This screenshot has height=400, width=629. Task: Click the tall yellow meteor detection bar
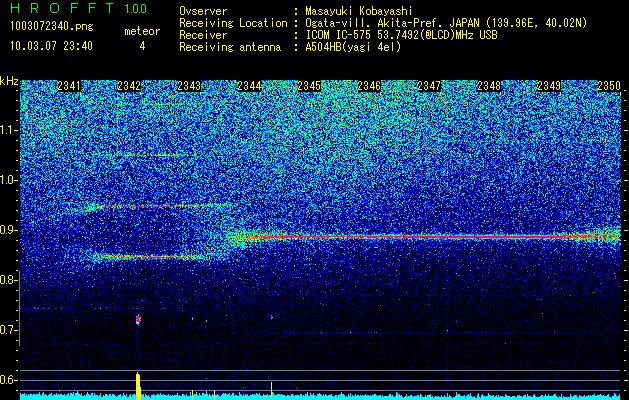(x=138, y=386)
